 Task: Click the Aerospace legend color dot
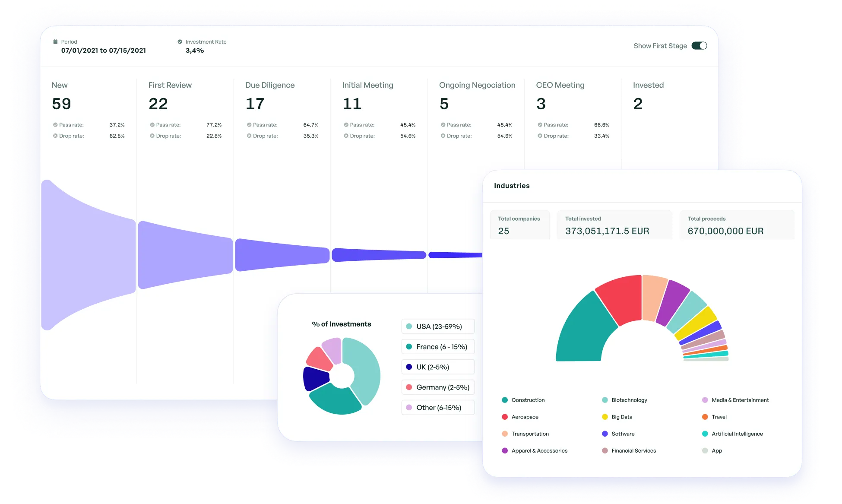pos(505,417)
